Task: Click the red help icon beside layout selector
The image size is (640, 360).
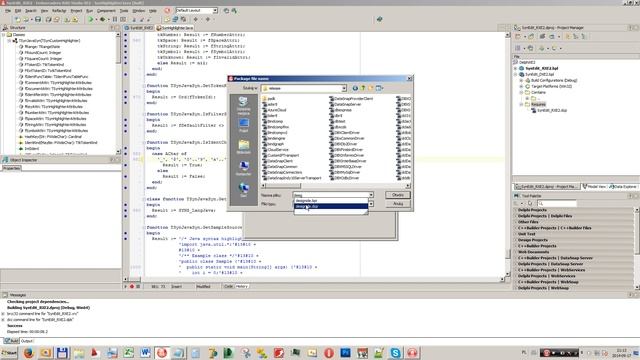Action: [x=167, y=11]
